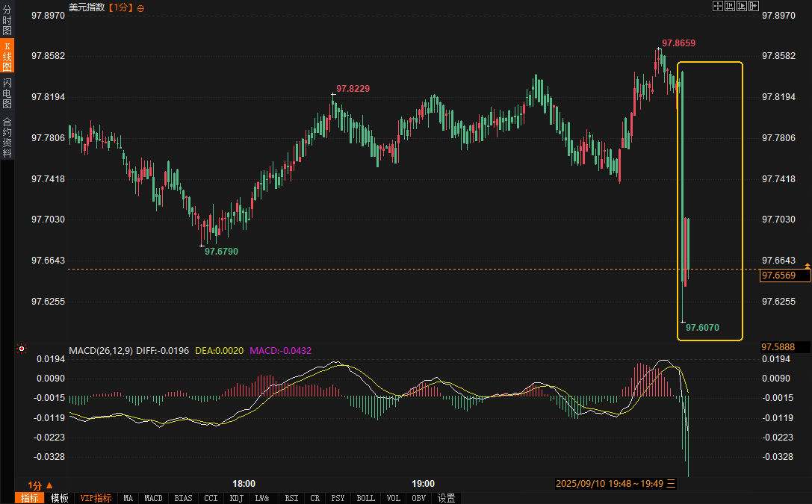Apply the MA indicator

coord(128,498)
